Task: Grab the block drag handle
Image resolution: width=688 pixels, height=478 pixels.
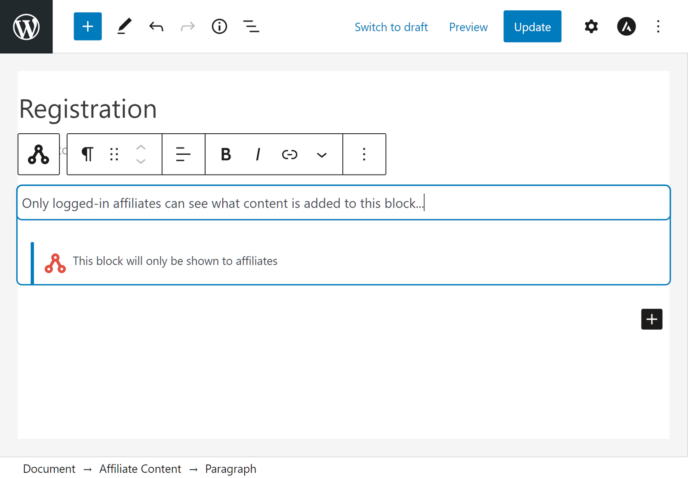Action: click(x=114, y=154)
